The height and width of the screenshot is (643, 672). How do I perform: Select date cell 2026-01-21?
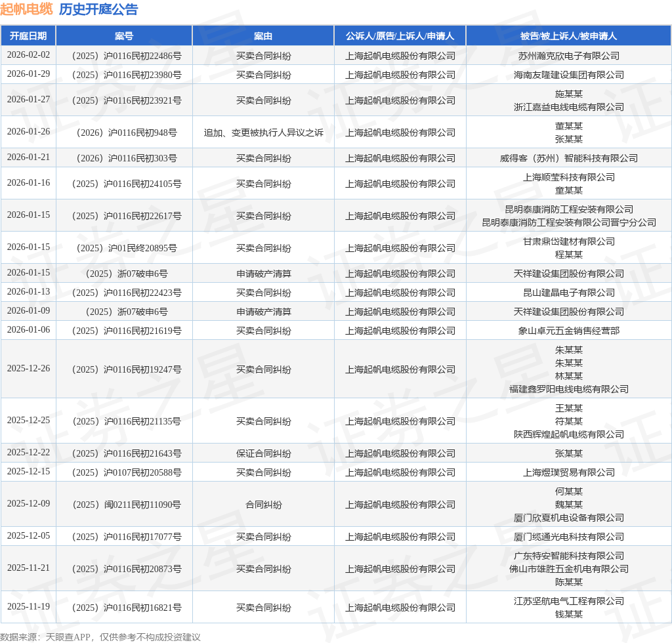28,157
